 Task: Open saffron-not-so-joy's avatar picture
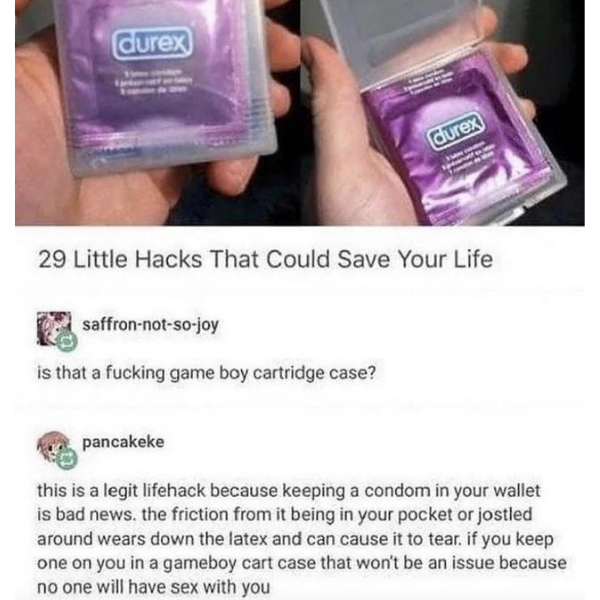pyautogui.click(x=54, y=328)
